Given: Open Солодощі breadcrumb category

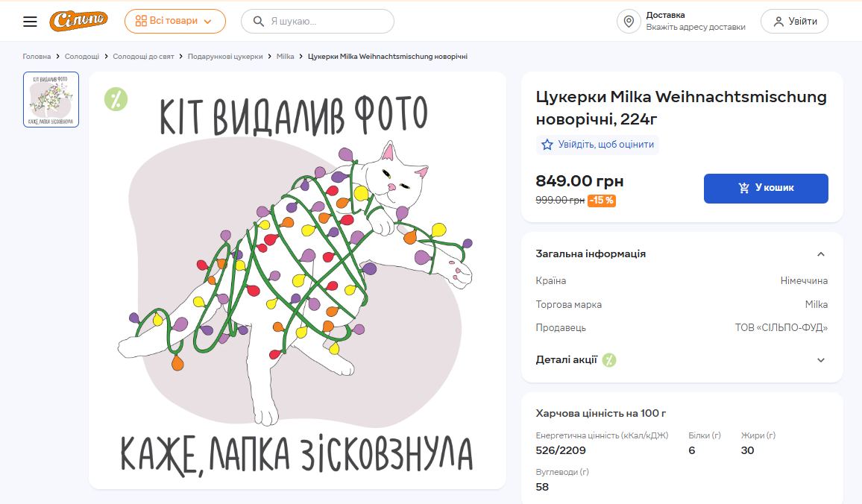Looking at the screenshot, I should pyautogui.click(x=82, y=57).
